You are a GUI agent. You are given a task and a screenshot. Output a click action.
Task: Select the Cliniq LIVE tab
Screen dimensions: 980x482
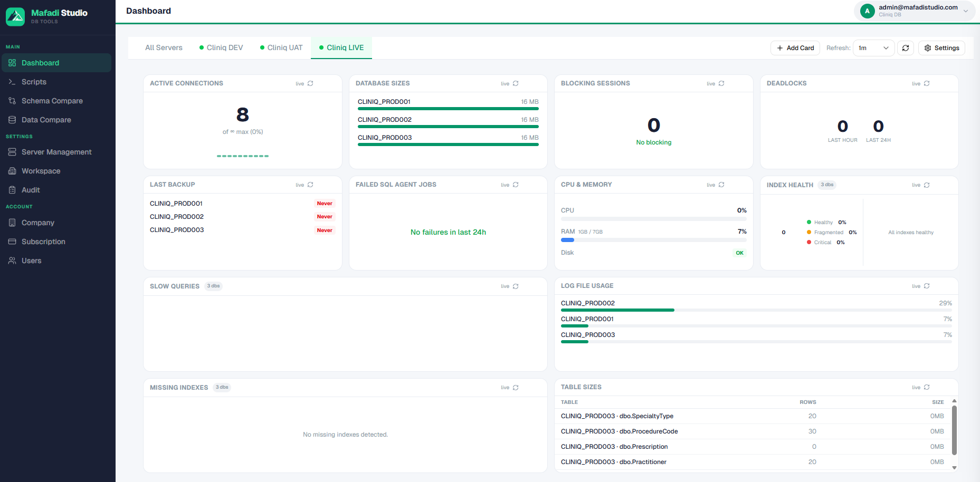[x=341, y=47]
